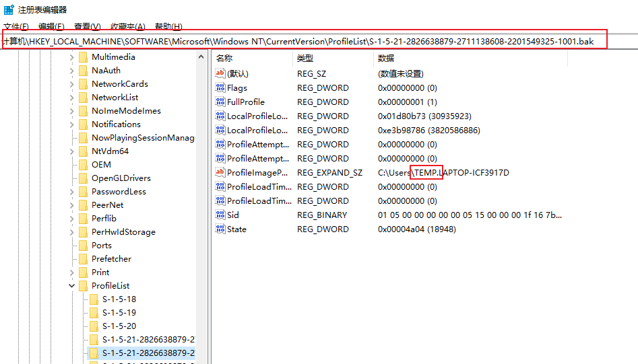The height and width of the screenshot is (364, 638).
Task: Open the 查看(V) menu
Action: pyautogui.click(x=87, y=26)
